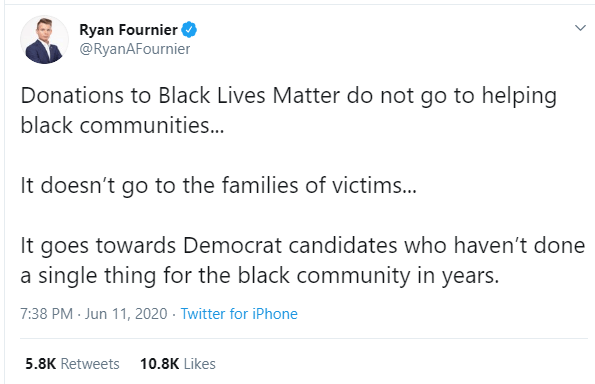The height and width of the screenshot is (384, 595).
Task: Click the Jun 11, 2020 date
Action: (126, 314)
